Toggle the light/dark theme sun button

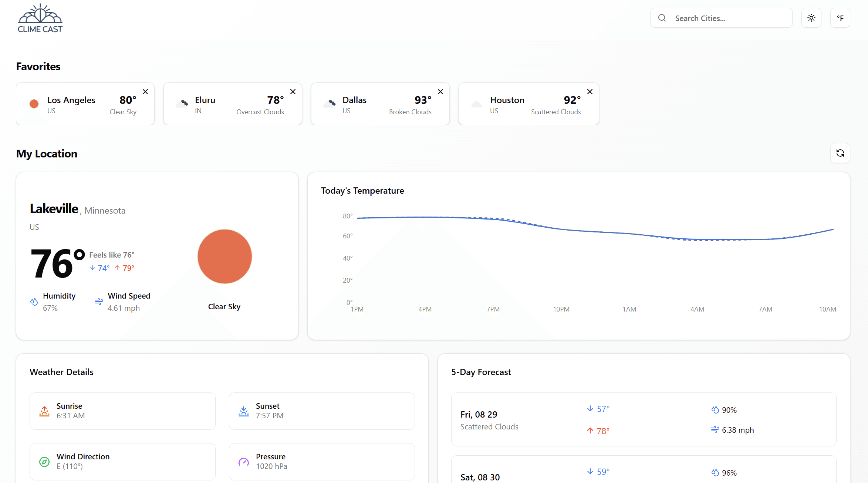811,18
